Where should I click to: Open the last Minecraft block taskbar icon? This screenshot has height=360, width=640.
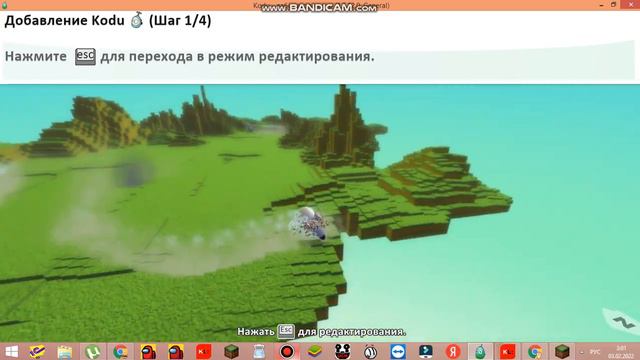coord(562,351)
